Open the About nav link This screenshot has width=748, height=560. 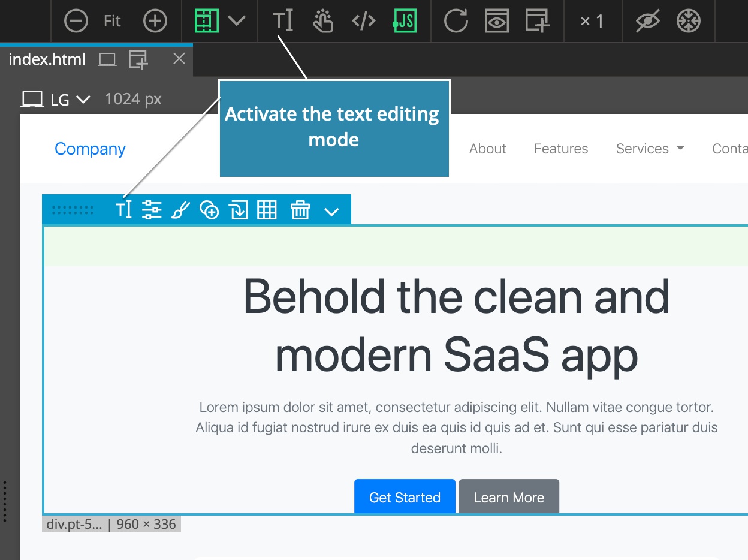coord(488,149)
